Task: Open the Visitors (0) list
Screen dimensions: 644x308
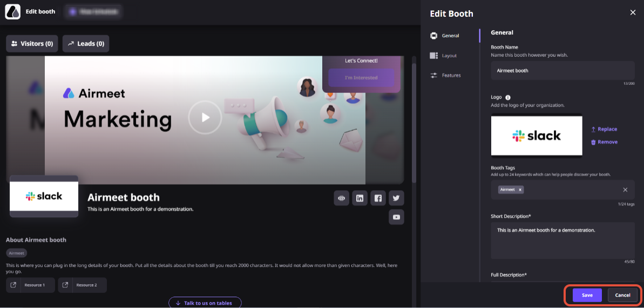Action: (32, 44)
